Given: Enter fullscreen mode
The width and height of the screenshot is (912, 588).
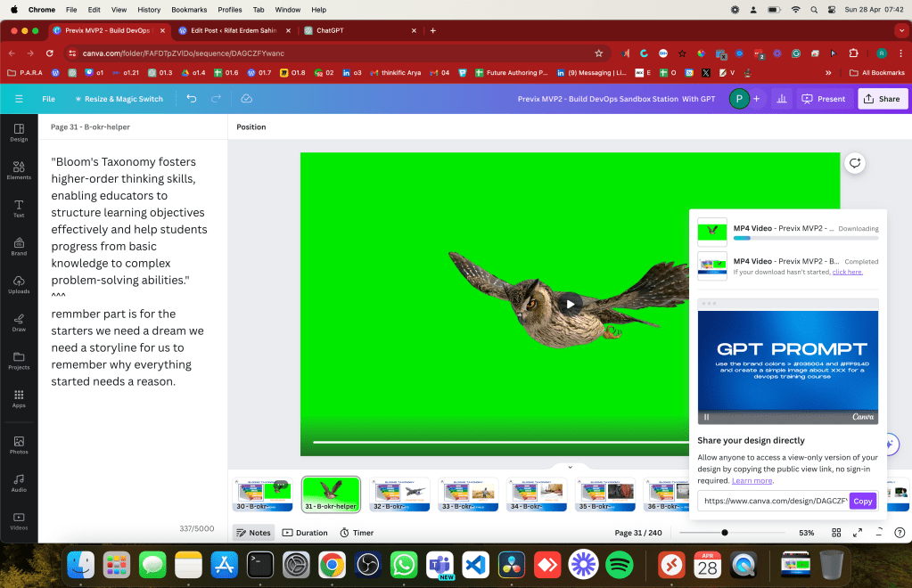Looking at the screenshot, I should coord(858,532).
